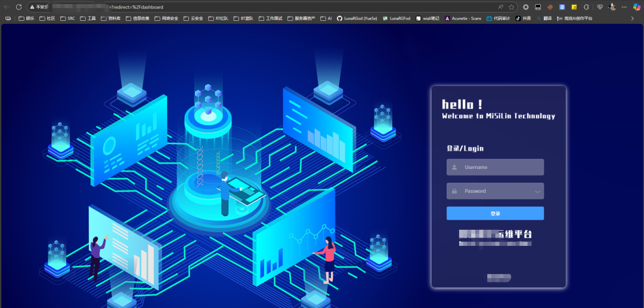
Task: Open the 信息收集 bookmarks folder
Action: coord(138,18)
